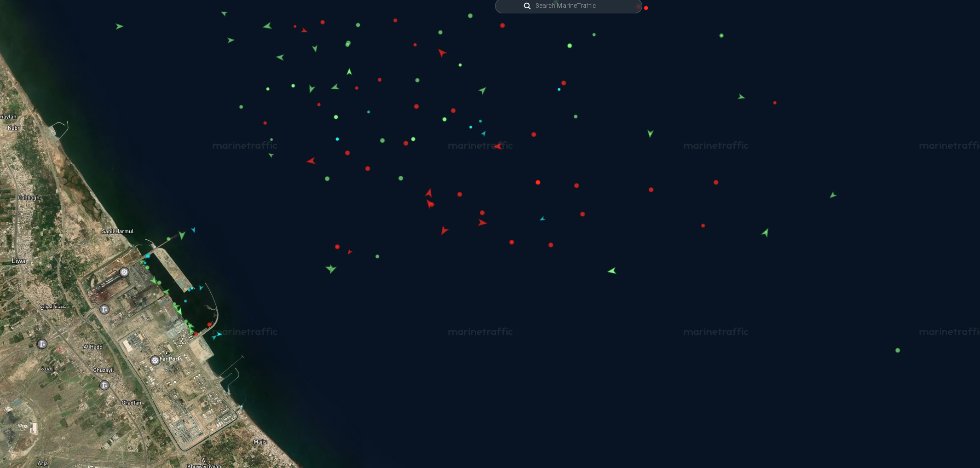Click the Sahil Harmul place label
The height and width of the screenshot is (468, 980).
pos(118,231)
